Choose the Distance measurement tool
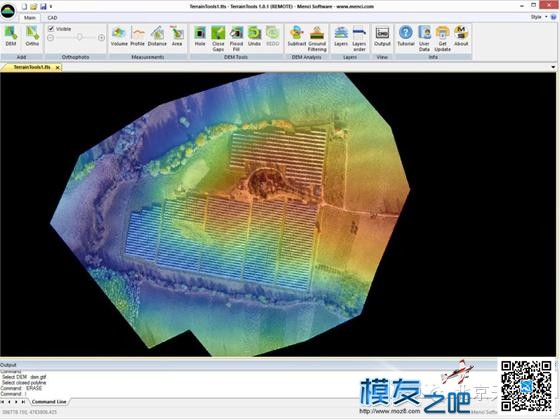The width and height of the screenshot is (560, 420). [x=157, y=36]
